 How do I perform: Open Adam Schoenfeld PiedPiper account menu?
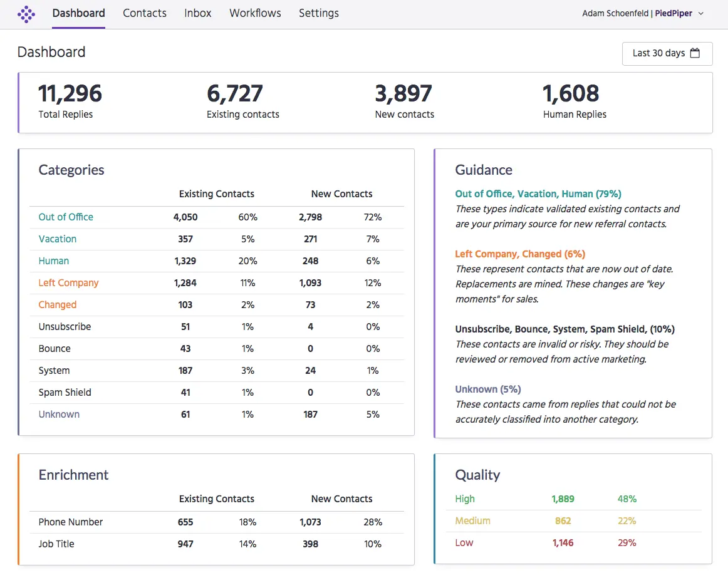coord(637,14)
